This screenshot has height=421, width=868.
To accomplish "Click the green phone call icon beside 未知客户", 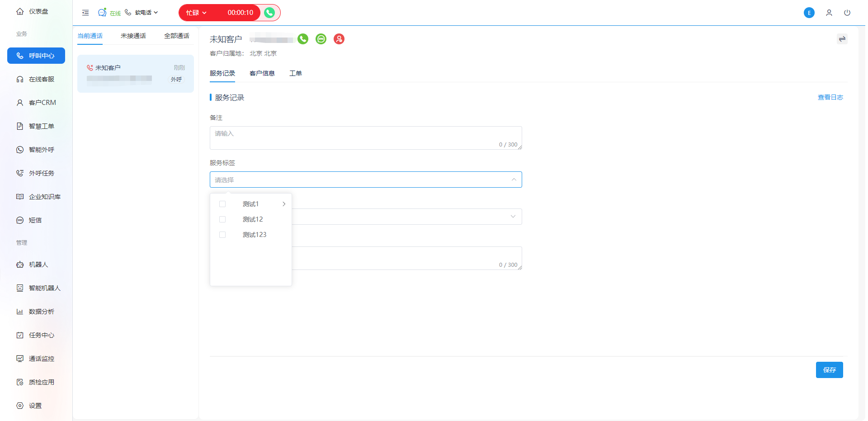I will (x=303, y=39).
